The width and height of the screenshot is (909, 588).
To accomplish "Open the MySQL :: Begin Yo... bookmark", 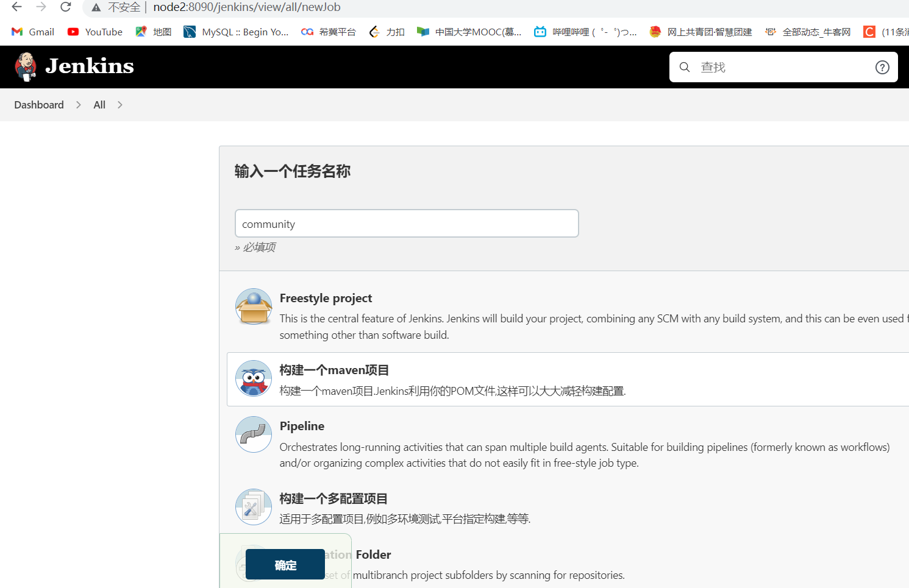I will point(237,32).
